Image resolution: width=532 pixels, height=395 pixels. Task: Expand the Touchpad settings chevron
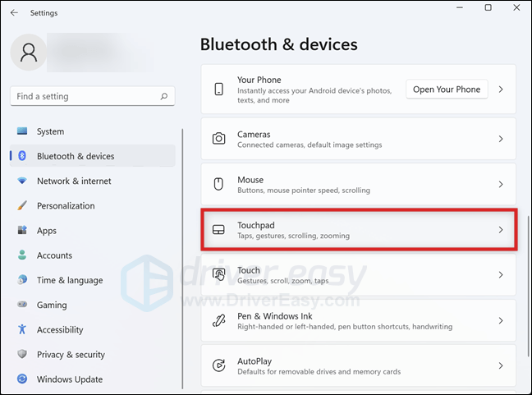point(501,230)
